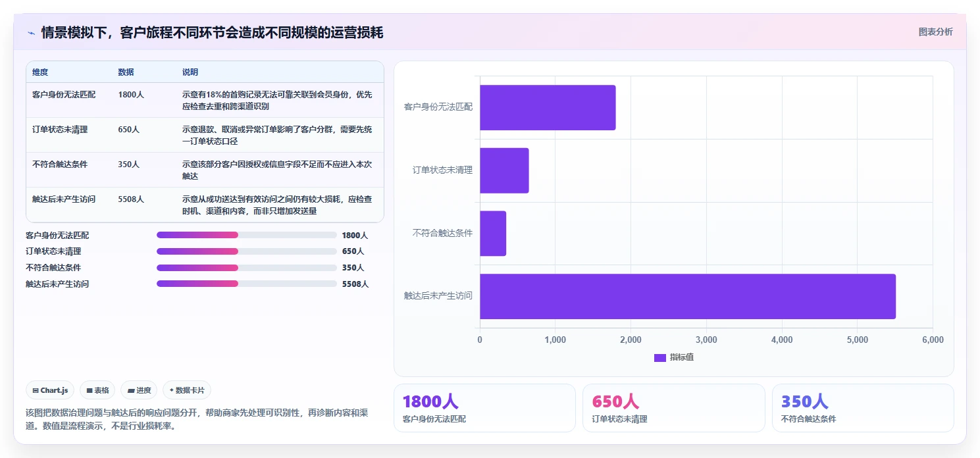980x458 pixels.
Task: Click the 数据 column header
Action: [126, 72]
